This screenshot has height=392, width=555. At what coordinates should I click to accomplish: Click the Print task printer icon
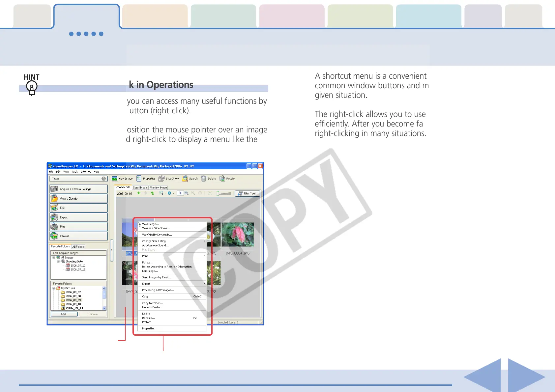pos(54,227)
